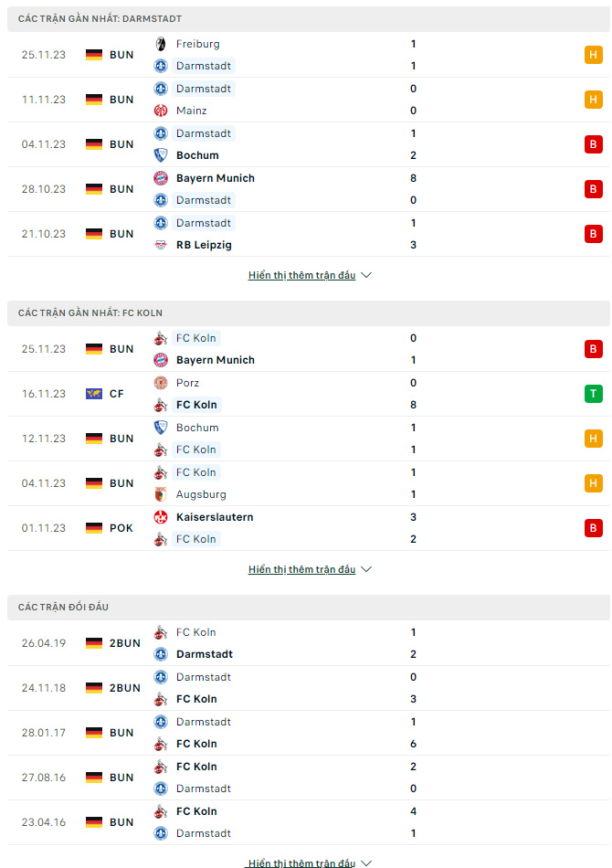The width and height of the screenshot is (612, 868).
Task: Open the Bayern Munich team link in Koln section
Action: [216, 360]
